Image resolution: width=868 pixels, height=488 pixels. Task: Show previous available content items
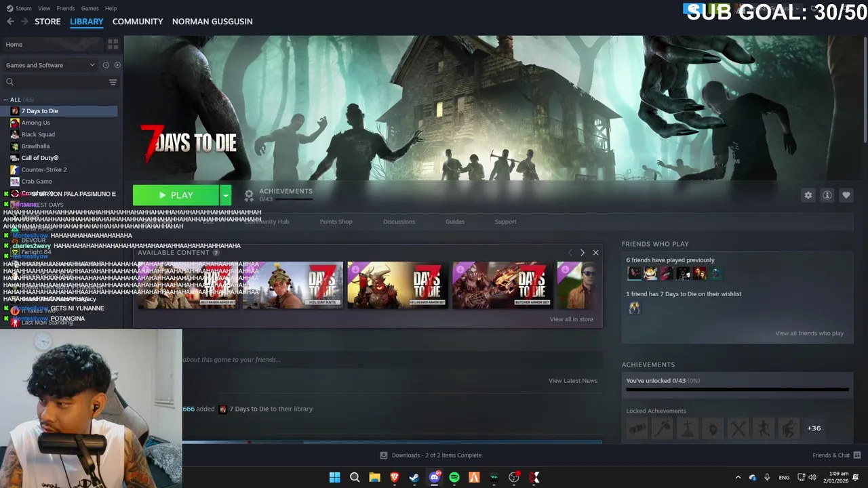click(570, 253)
